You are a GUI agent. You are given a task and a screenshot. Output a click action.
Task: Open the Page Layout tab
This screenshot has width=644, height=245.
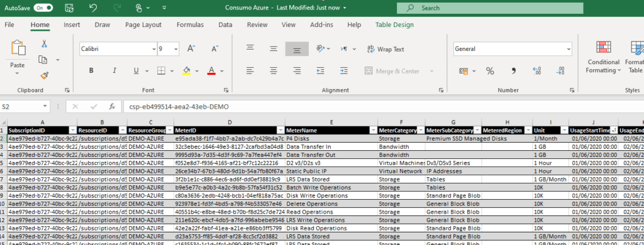(143, 24)
